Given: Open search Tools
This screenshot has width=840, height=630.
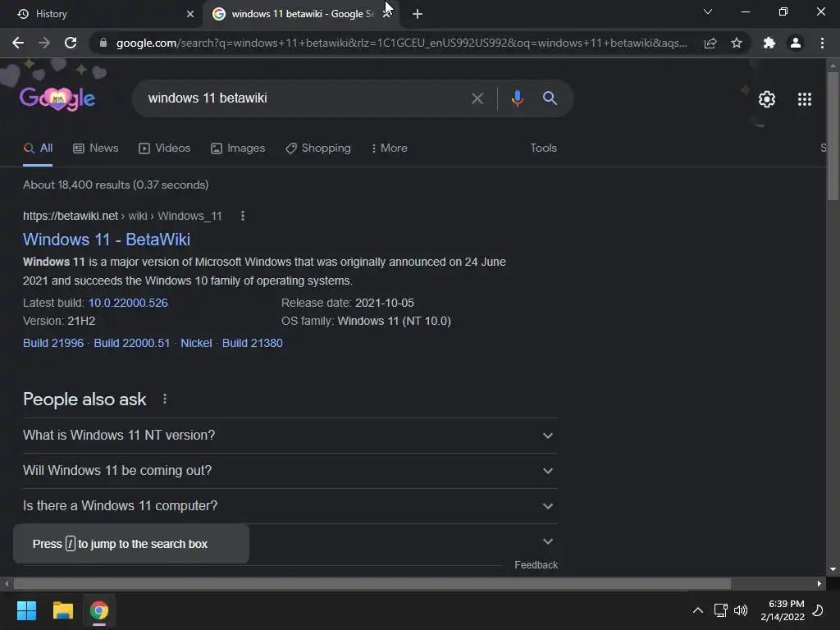Looking at the screenshot, I should [543, 148].
